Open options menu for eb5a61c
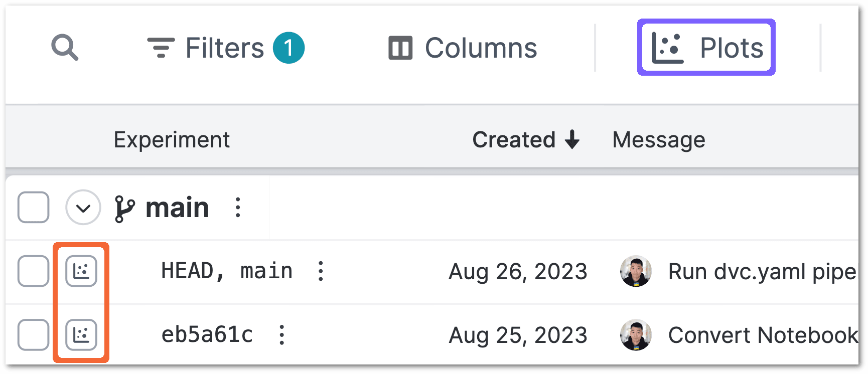 (x=282, y=334)
